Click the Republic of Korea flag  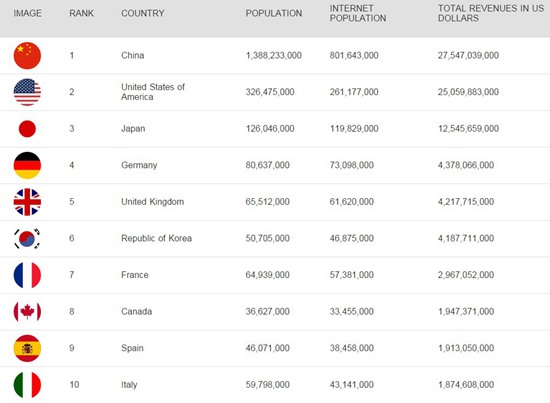click(x=27, y=239)
